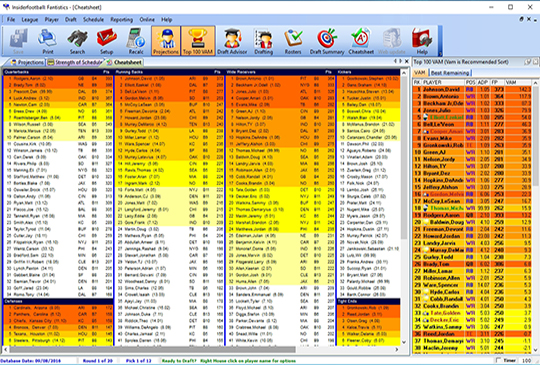Open the Help menu
The width and height of the screenshot is (540, 365).
167,20
